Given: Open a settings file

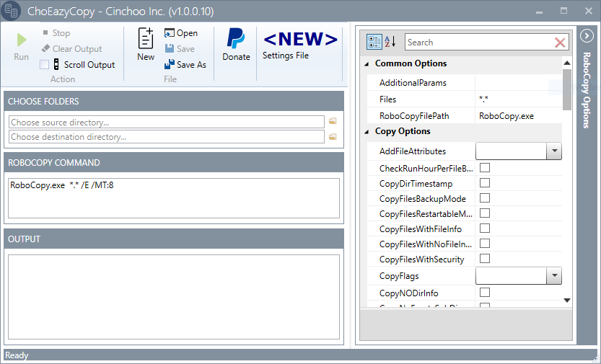Looking at the screenshot, I should click(x=181, y=33).
